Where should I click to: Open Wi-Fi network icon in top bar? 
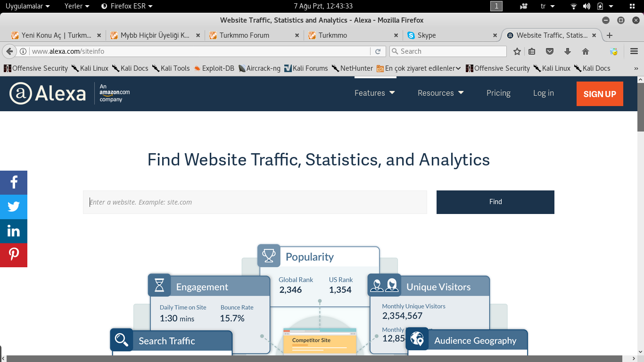574,6
